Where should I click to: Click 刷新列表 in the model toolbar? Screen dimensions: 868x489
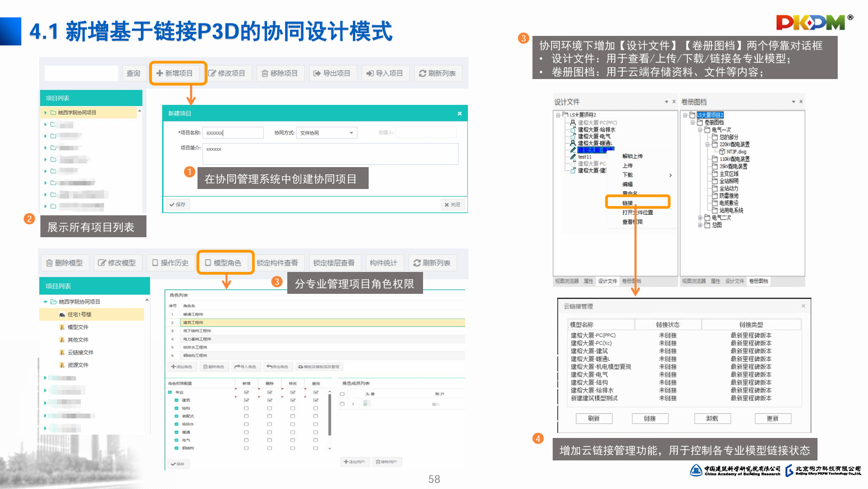432,263
